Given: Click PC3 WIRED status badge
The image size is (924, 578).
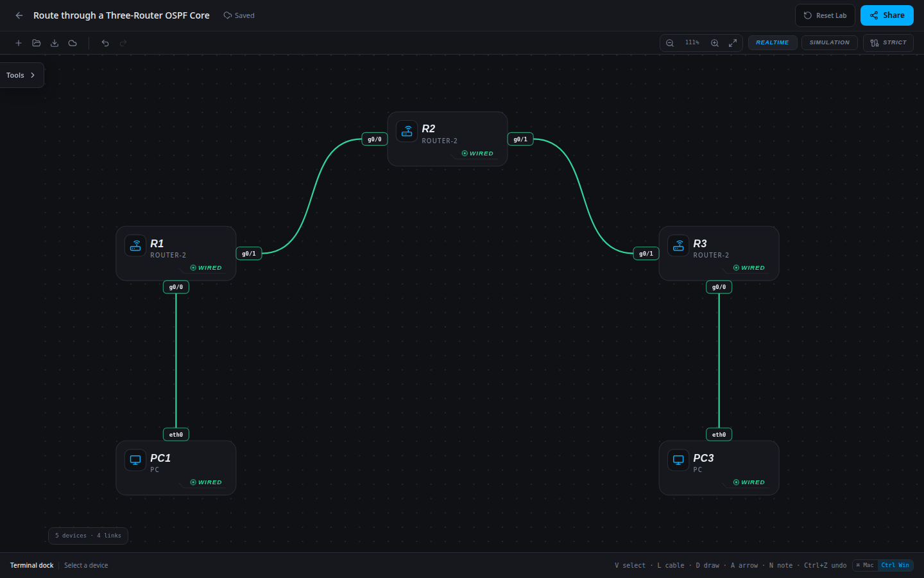Looking at the screenshot, I should click(749, 482).
